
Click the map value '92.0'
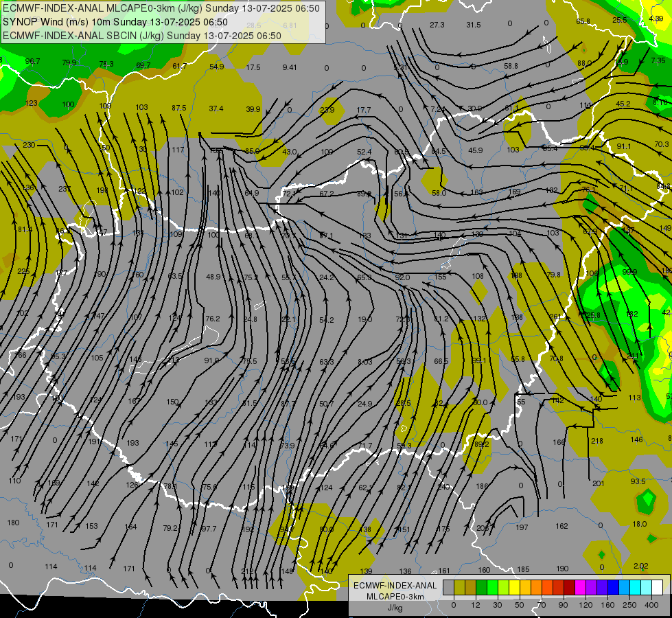402,277
